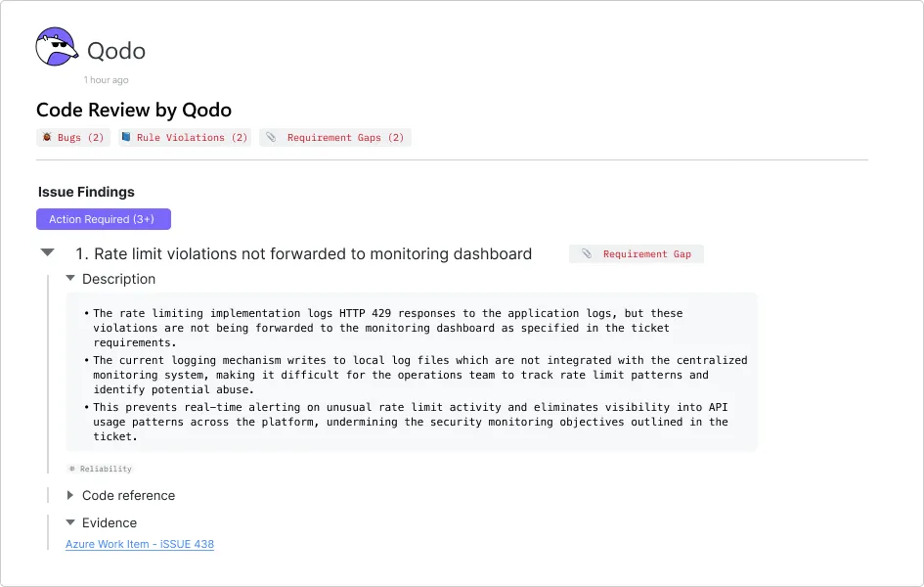The width and height of the screenshot is (924, 587).
Task: Expand the Code reference section
Action: tap(70, 496)
